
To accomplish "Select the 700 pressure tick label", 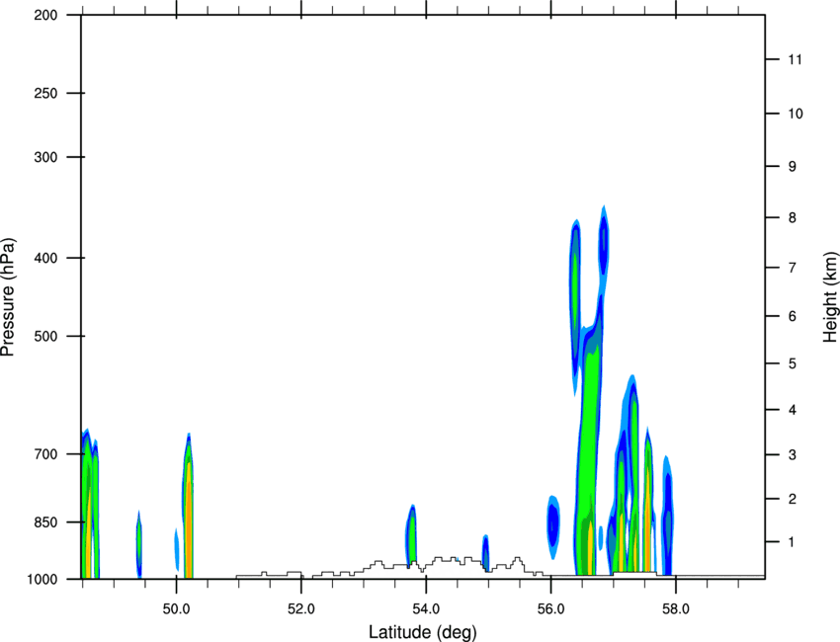I will pyautogui.click(x=45, y=454).
